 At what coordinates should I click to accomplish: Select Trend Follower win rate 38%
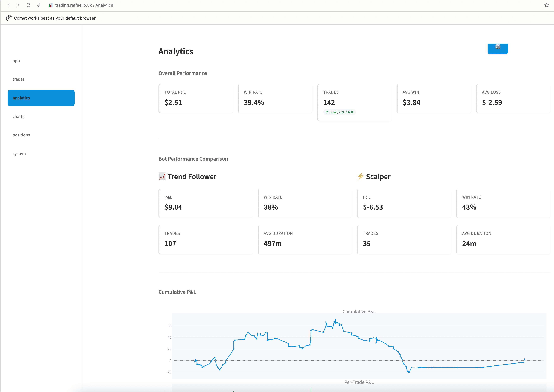click(x=271, y=207)
